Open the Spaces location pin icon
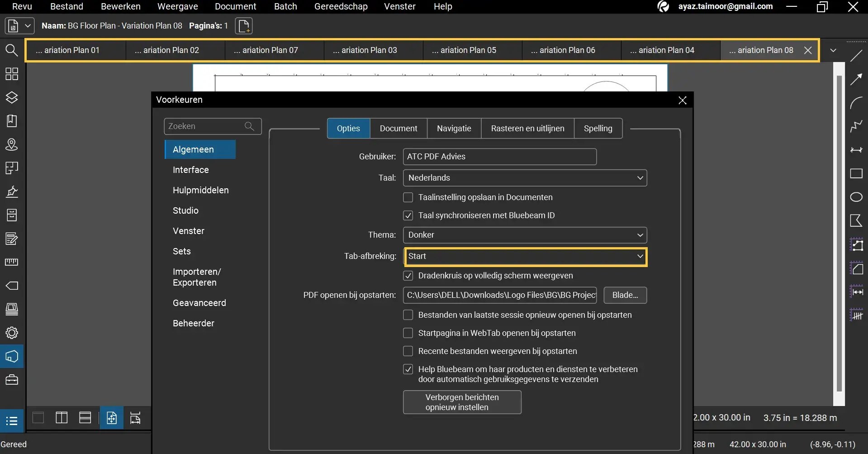 point(12,144)
